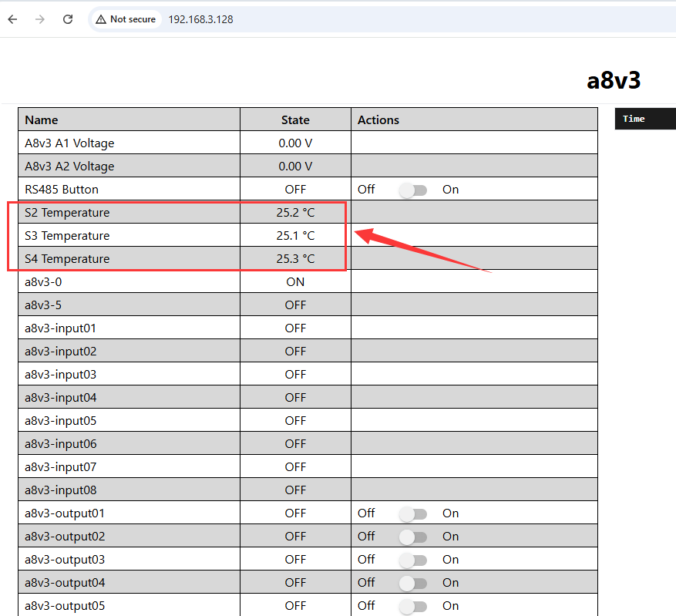The height and width of the screenshot is (616, 676).
Task: Click the a8v3-input01 row name
Action: point(61,328)
